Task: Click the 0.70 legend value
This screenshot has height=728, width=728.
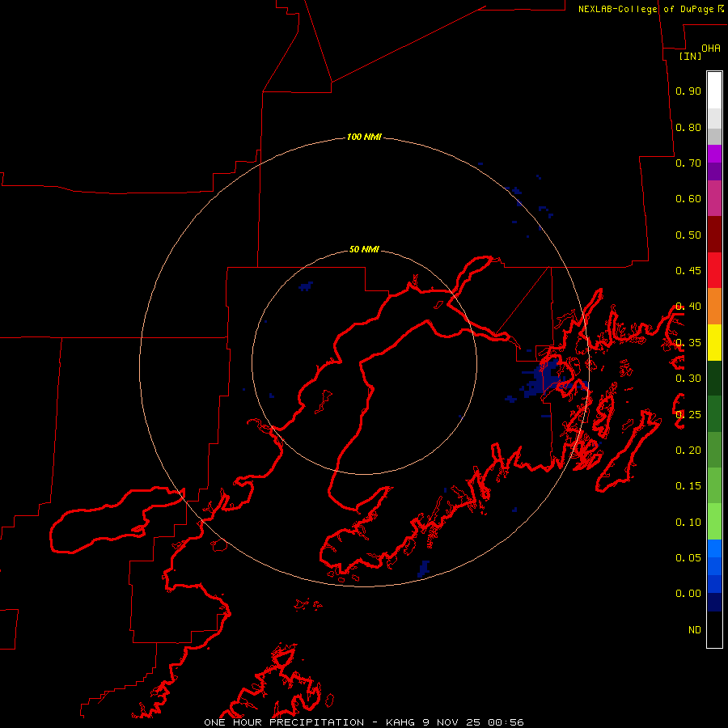Action: point(688,163)
